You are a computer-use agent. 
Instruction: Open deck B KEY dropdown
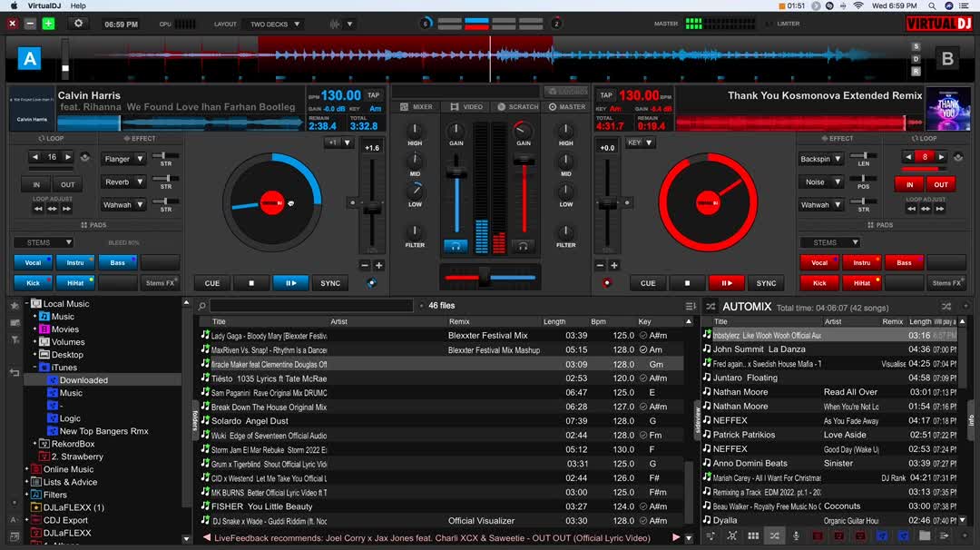tap(640, 142)
